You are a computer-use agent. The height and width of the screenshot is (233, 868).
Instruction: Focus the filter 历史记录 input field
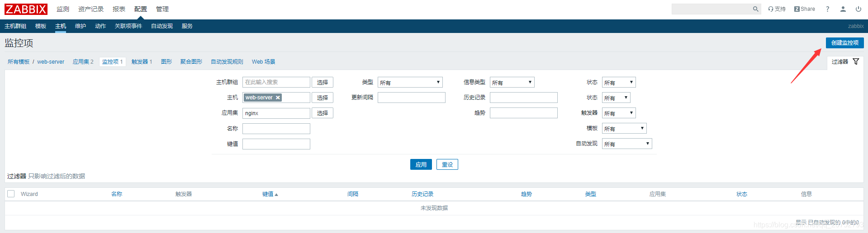click(x=524, y=98)
